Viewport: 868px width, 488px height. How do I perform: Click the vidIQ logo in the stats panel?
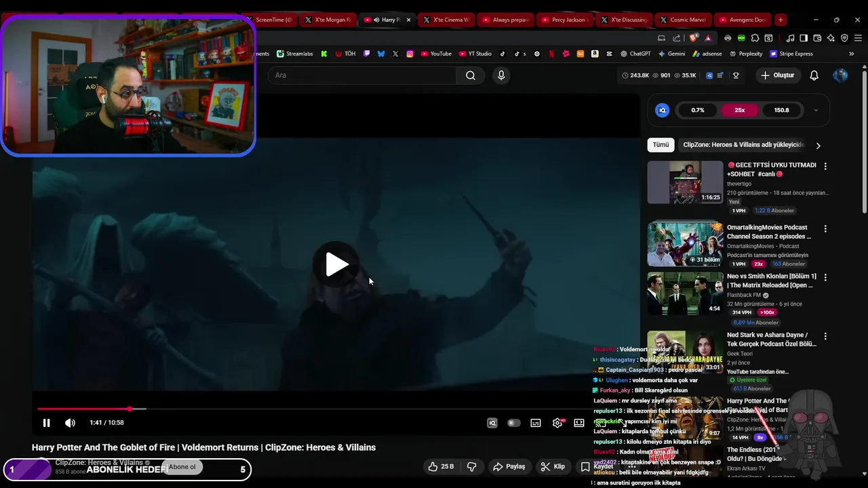point(663,110)
